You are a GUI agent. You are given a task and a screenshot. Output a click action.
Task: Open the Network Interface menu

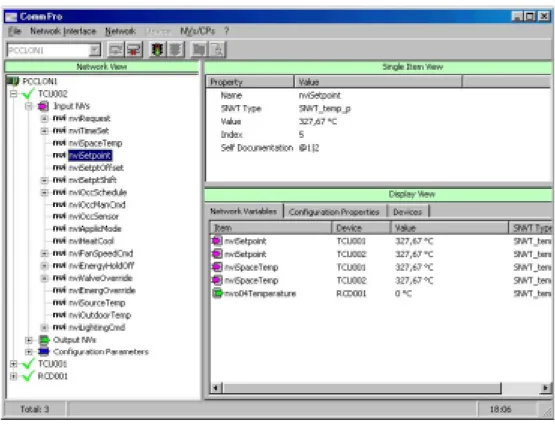63,31
